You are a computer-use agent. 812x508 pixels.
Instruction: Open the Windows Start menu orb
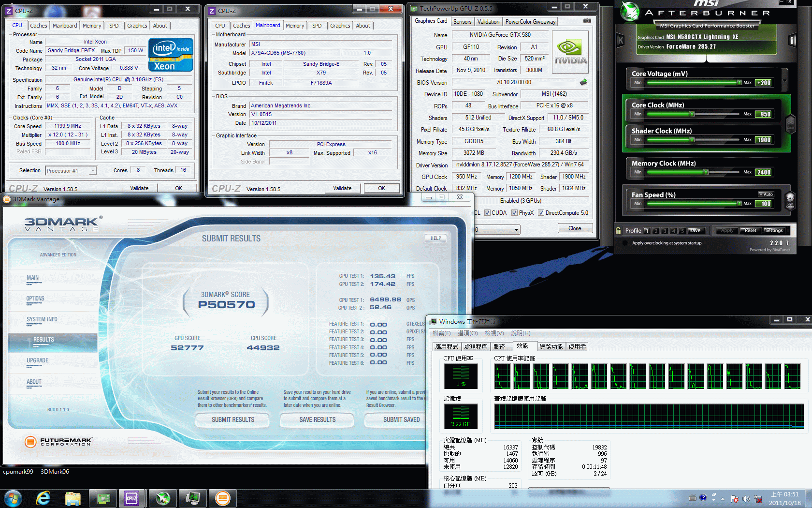(13, 498)
